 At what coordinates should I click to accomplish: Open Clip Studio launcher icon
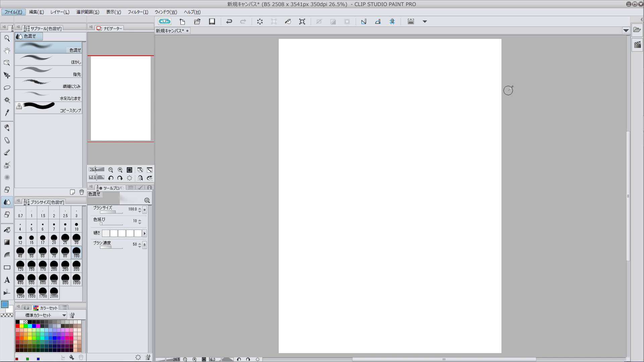click(x=165, y=21)
